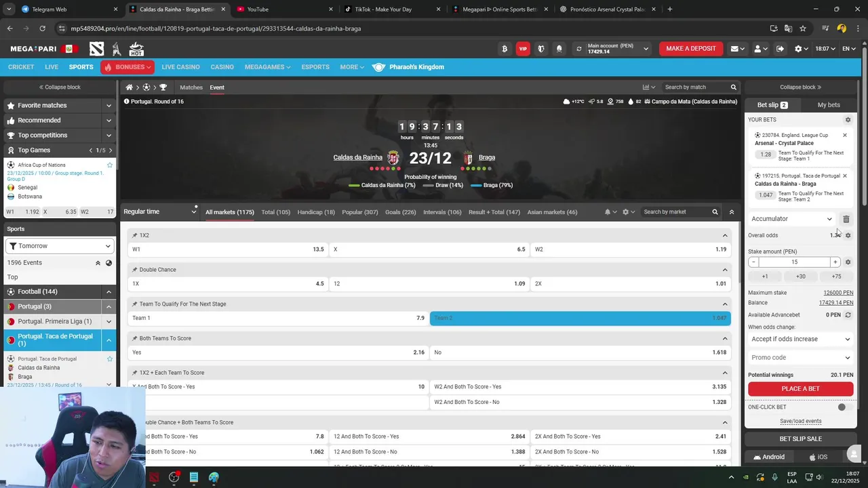This screenshot has width=868, height=488.
Task: Open Main account balance dropdown
Action: point(646,49)
